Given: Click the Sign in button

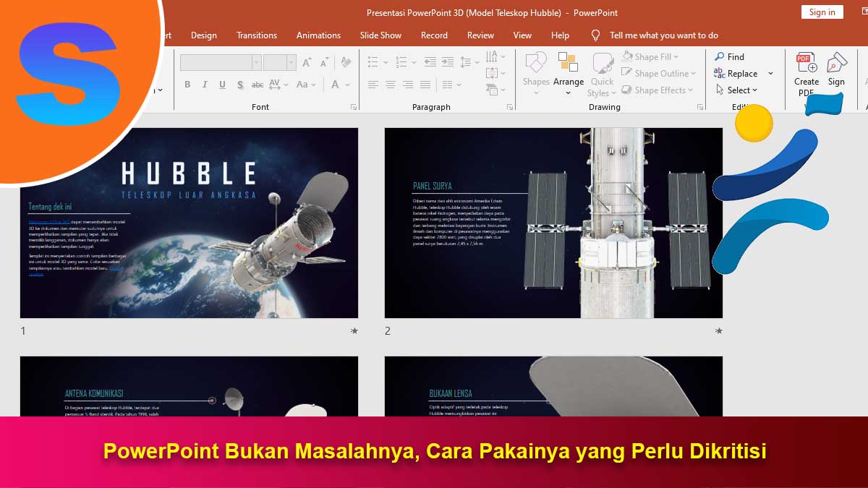Looking at the screenshot, I should pyautogui.click(x=822, y=12).
